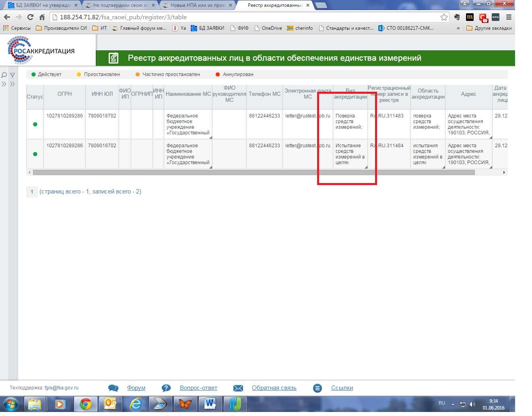Launch Internet Explorer from the taskbar
The image size is (532, 416).
click(136, 404)
